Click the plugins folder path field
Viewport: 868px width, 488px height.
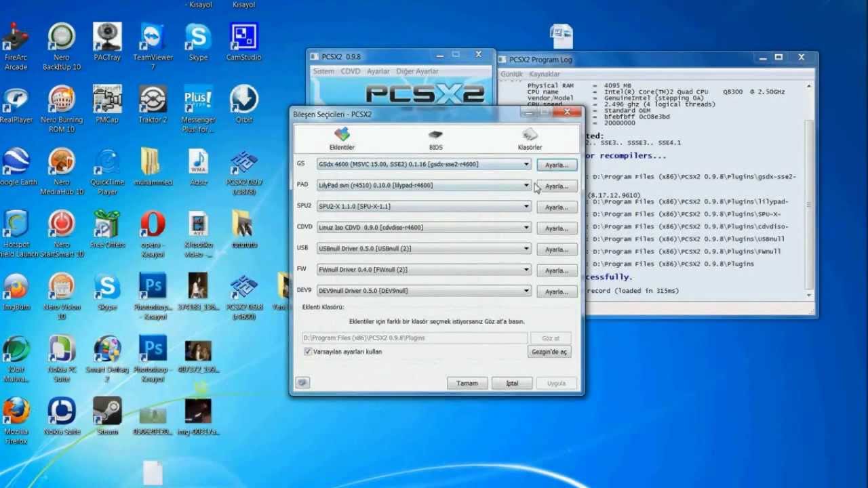[x=414, y=338]
